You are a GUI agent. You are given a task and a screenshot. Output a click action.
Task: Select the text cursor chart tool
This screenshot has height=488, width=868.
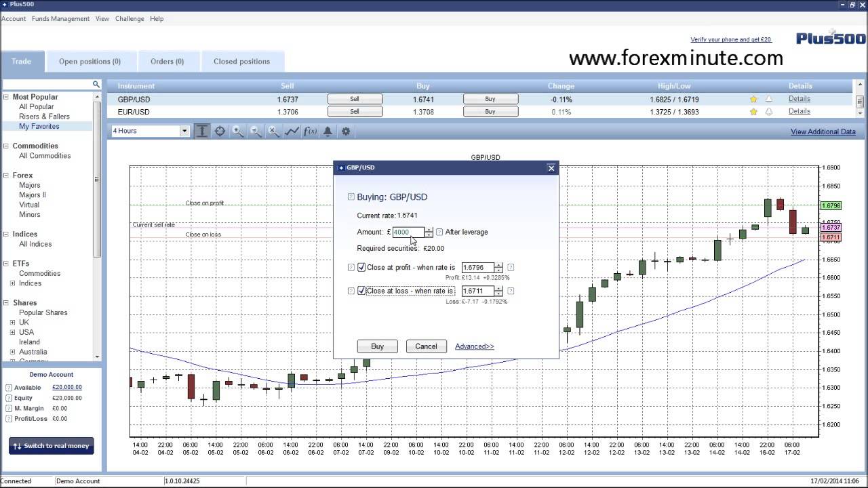[x=202, y=131]
